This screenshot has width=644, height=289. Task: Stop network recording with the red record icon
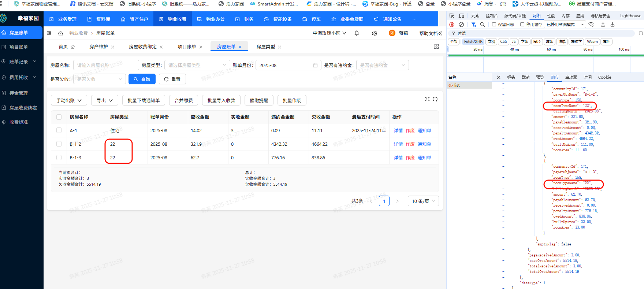coord(452,25)
